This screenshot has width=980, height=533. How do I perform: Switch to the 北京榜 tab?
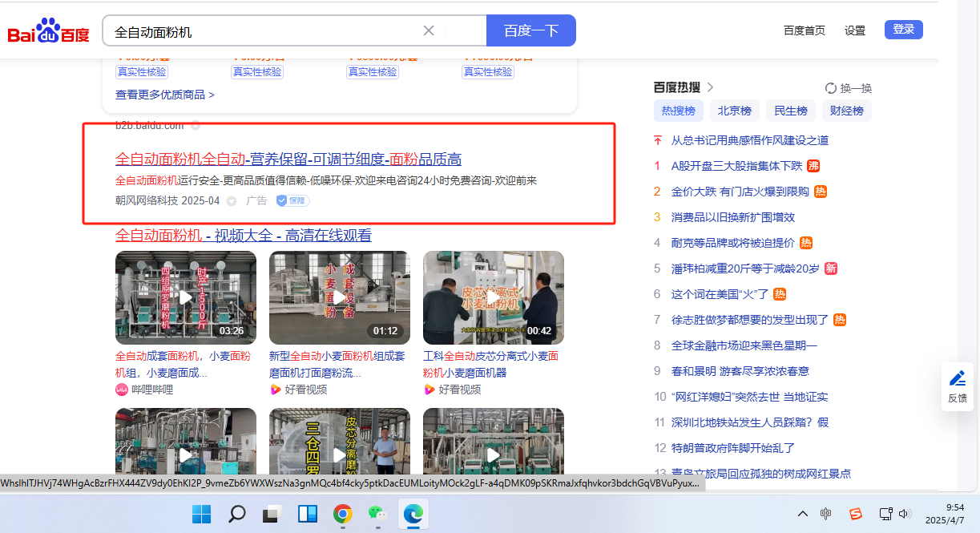(x=734, y=111)
